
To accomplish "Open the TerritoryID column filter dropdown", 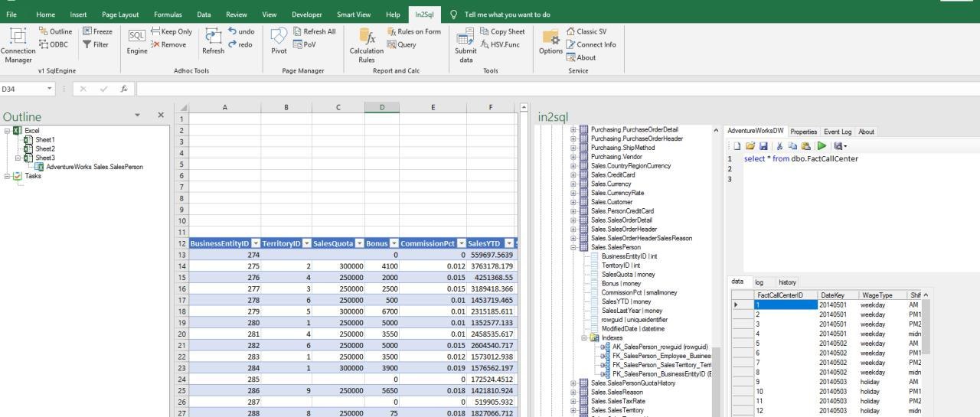I will (x=306, y=243).
